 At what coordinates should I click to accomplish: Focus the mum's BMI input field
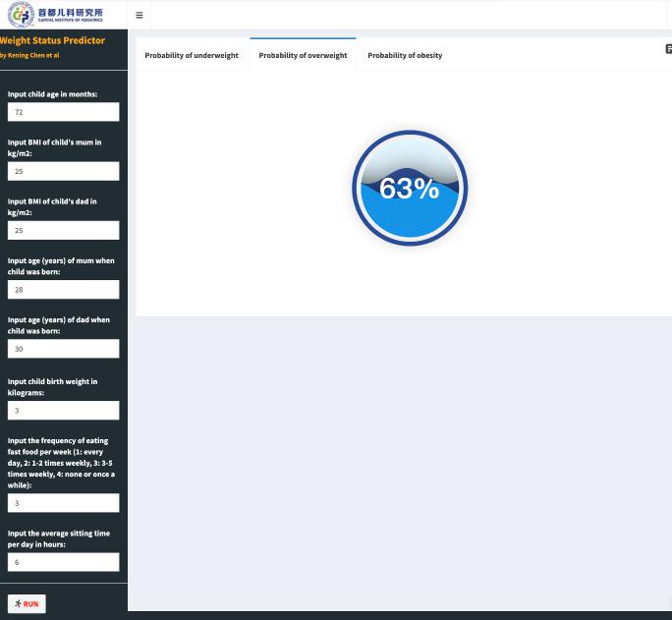point(63,171)
